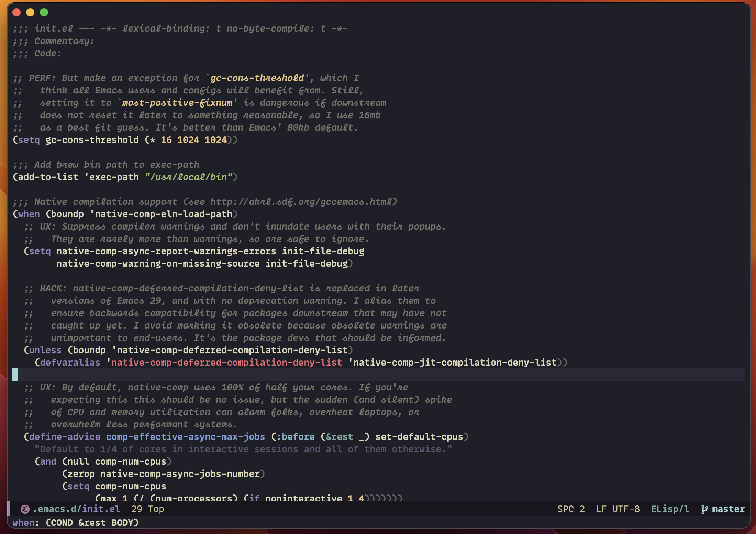Screen dimensions: 756x534
Task: Click the 'Add brew bin path' comment
Action: tap(106, 165)
